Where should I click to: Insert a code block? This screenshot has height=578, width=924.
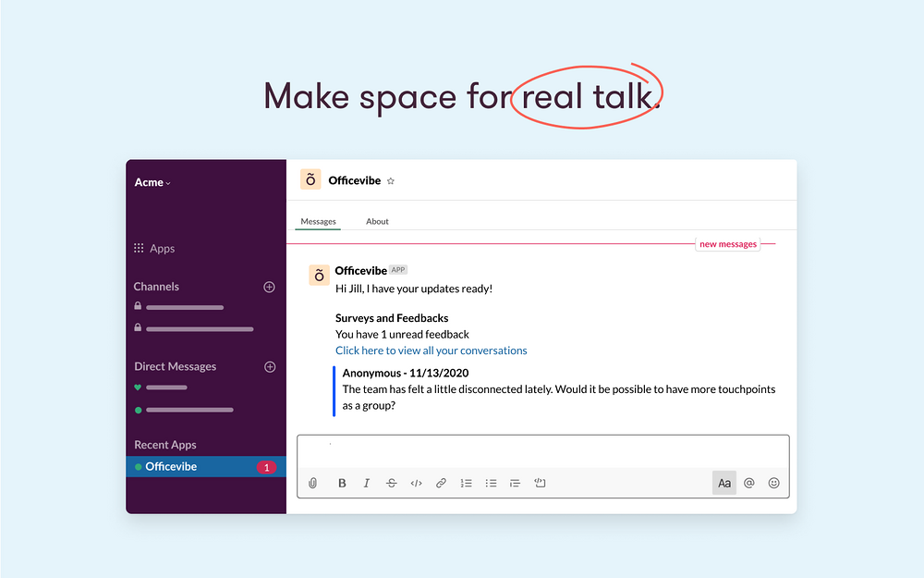coord(540,483)
